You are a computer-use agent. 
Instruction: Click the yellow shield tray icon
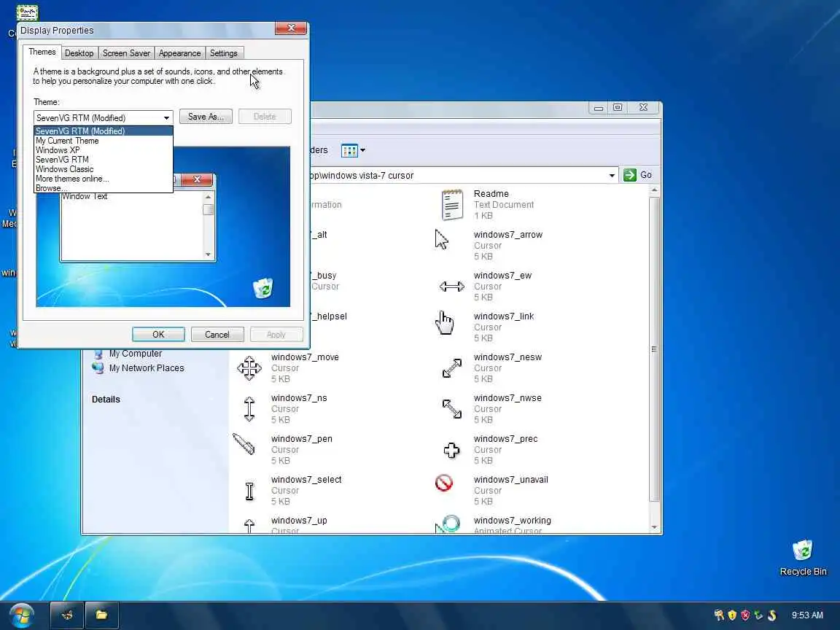[732, 615]
